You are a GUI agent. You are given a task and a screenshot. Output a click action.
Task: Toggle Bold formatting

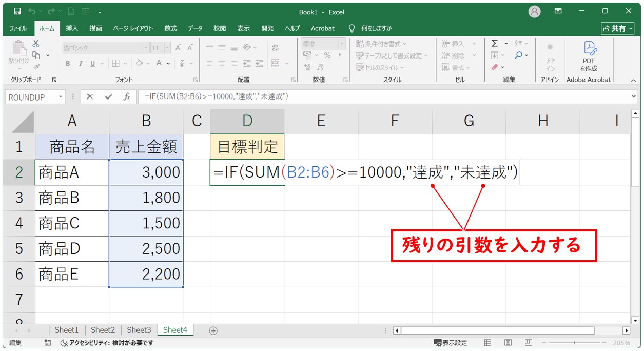pyautogui.click(x=68, y=64)
